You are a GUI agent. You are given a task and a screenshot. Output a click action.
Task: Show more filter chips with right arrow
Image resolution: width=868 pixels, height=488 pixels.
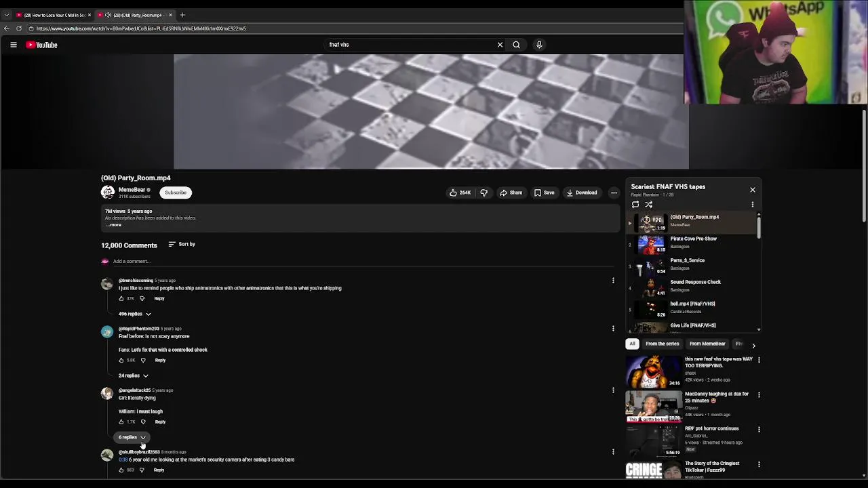753,345
